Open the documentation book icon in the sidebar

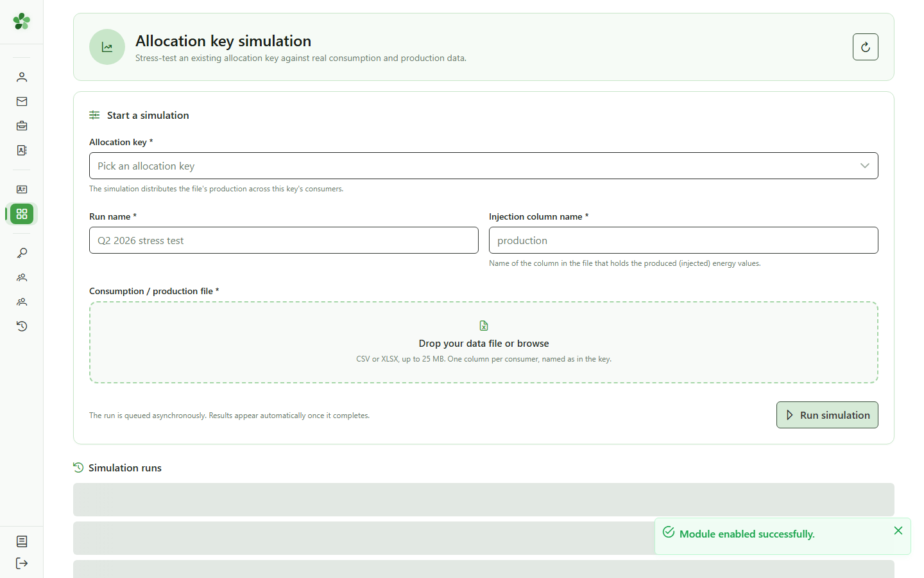tap(22, 541)
